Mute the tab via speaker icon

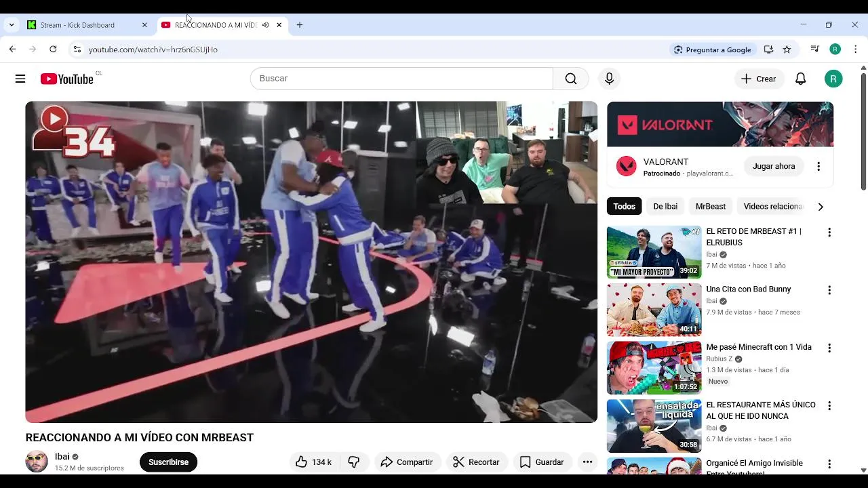pos(265,25)
